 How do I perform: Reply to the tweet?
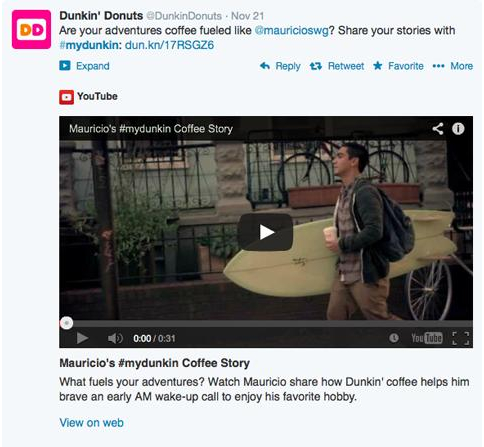click(x=280, y=66)
